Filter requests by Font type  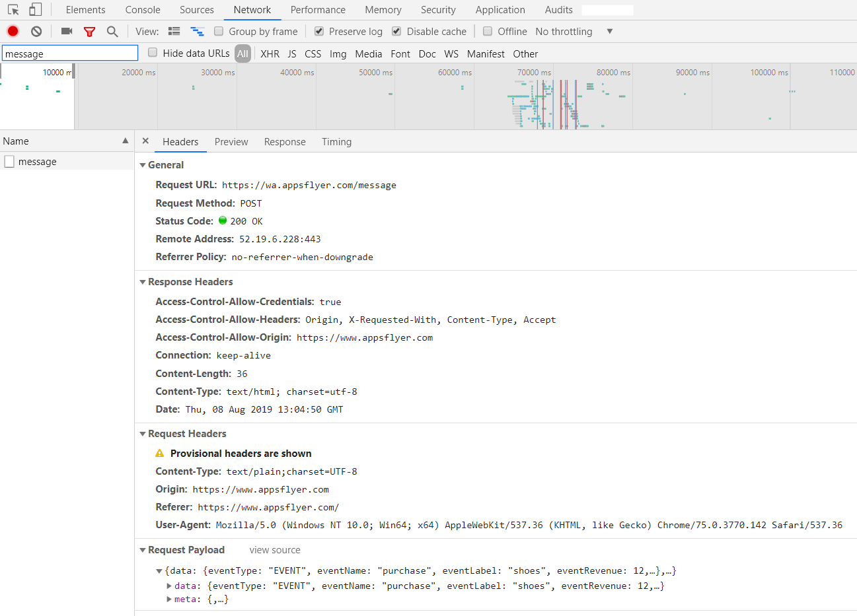point(400,53)
